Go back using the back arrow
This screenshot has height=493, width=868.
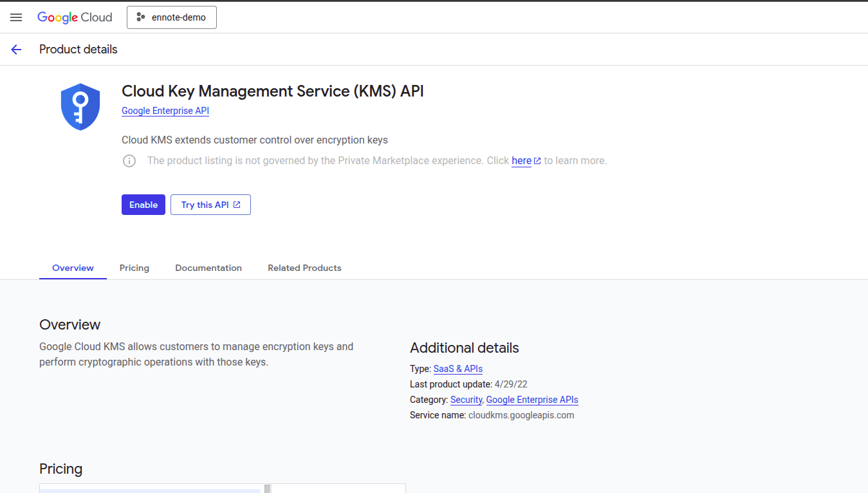[16, 50]
